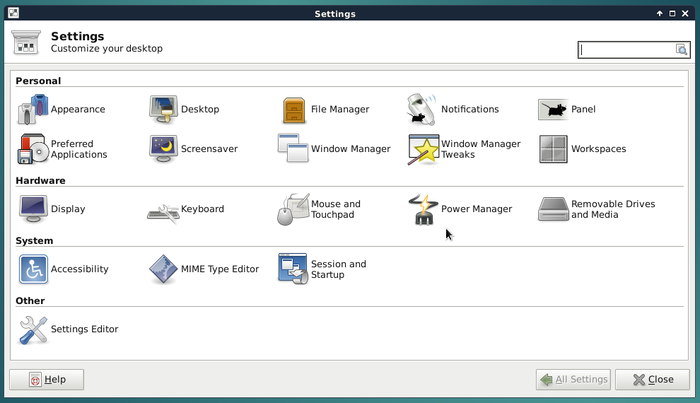Shade the window with the up arrow button
This screenshot has width=700, height=403.
[659, 13]
